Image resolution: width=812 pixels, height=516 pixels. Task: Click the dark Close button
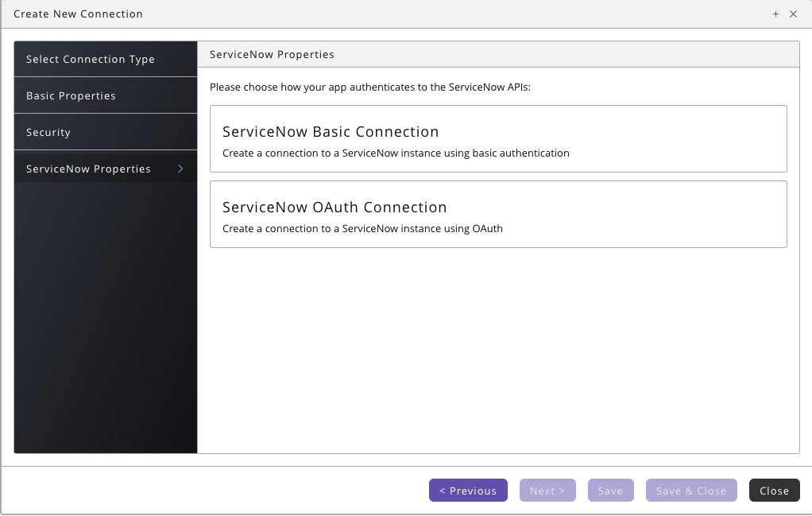[x=774, y=490]
